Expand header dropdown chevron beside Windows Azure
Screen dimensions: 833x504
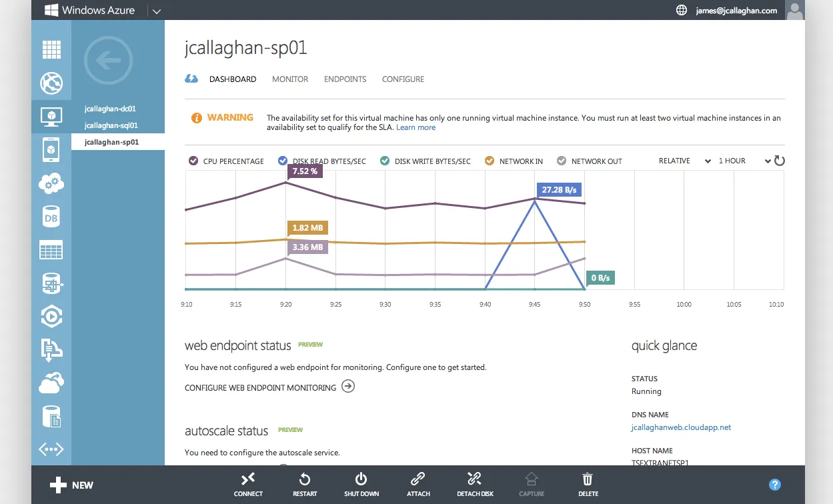pos(156,11)
